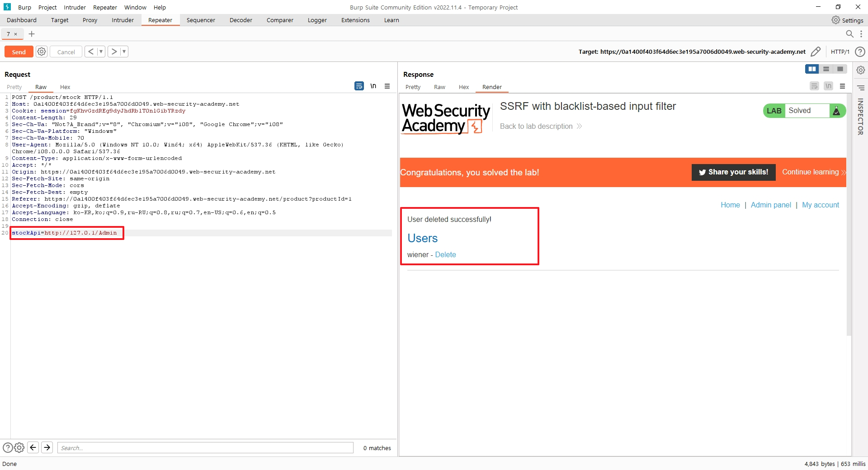The height and width of the screenshot is (470, 868).
Task: Open My account link
Action: point(820,205)
